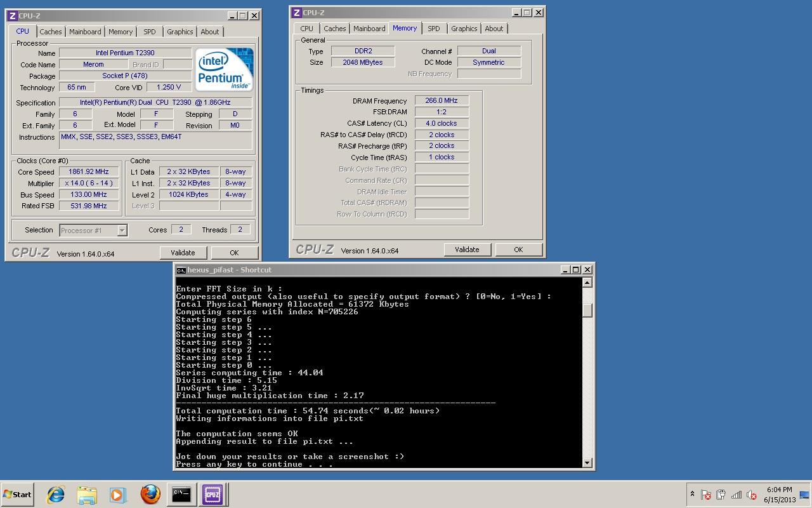Click Instructions field MMX, SSE list
Viewport: 812px width, 508px height.
point(155,140)
